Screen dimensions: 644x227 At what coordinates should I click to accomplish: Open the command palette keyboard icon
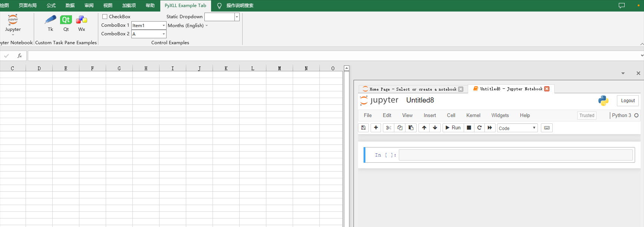547,128
